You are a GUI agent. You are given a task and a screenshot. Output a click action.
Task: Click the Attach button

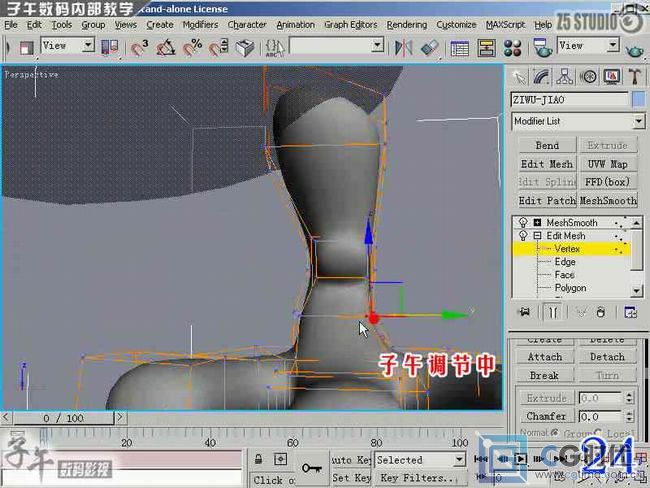tap(545, 357)
